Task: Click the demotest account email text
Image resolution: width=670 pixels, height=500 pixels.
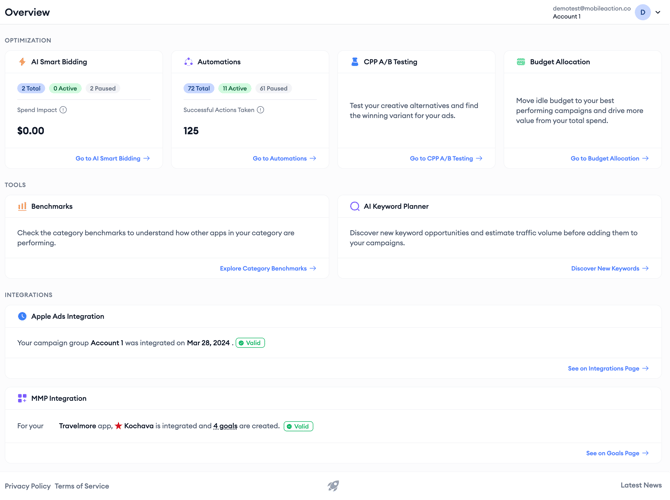Action: point(591,9)
